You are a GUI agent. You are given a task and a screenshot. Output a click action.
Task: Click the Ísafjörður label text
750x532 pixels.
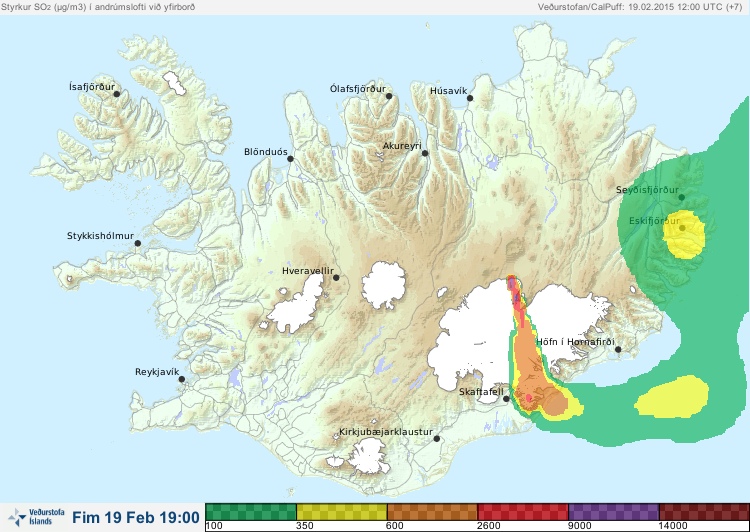[x=92, y=87]
